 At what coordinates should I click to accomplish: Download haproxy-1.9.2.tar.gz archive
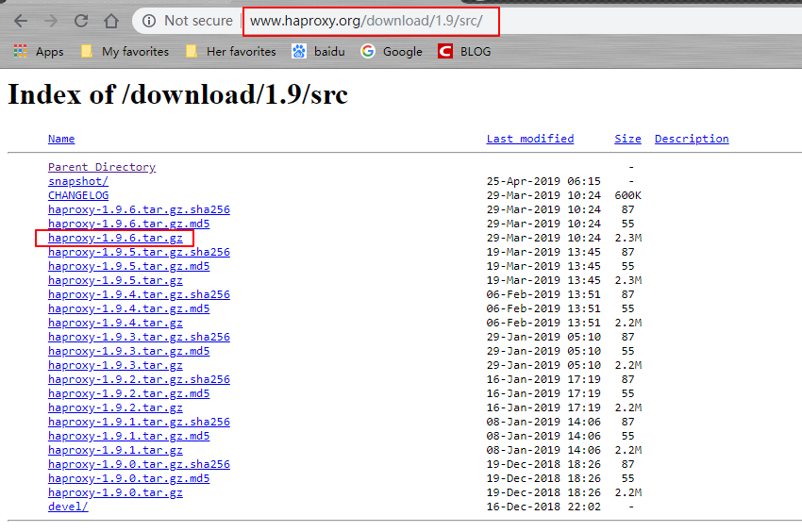(x=115, y=407)
